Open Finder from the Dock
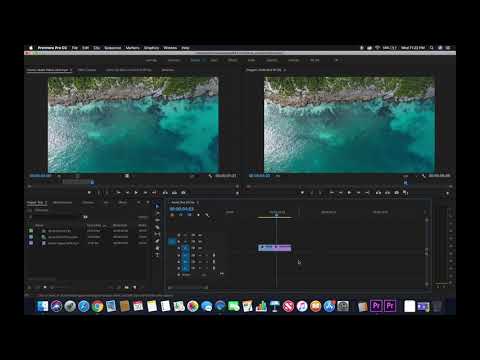The width and height of the screenshot is (480, 360). point(43,306)
